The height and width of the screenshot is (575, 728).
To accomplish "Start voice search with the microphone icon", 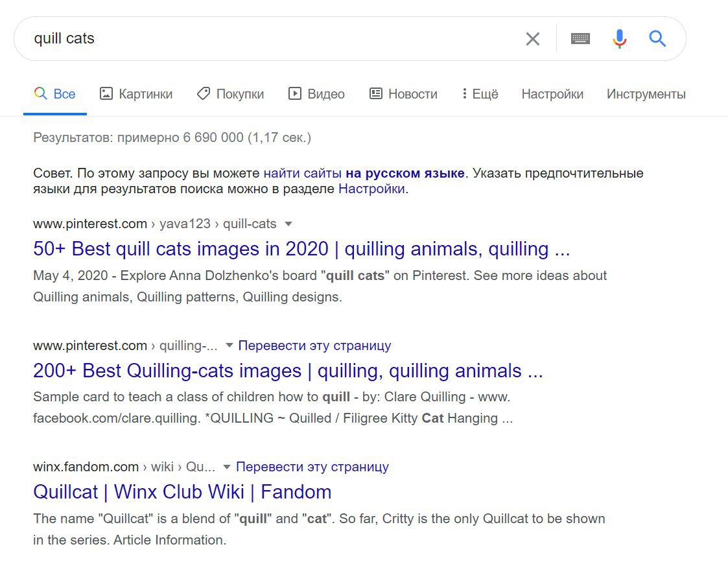I will [619, 39].
